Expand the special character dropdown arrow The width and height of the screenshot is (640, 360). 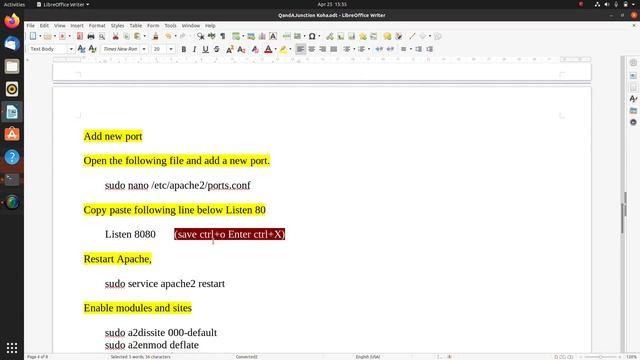(319, 36)
